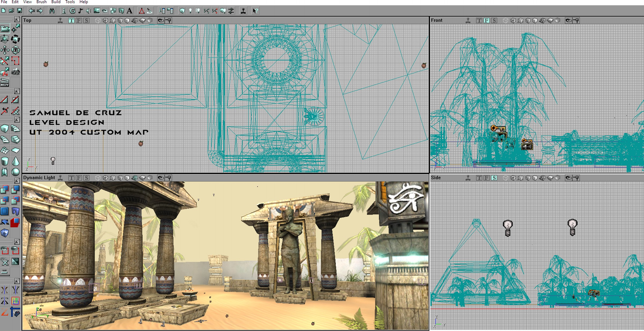Open the Actor Class browser (chess pawn icon)
644x331 pixels.
pyautogui.click(x=63, y=11)
